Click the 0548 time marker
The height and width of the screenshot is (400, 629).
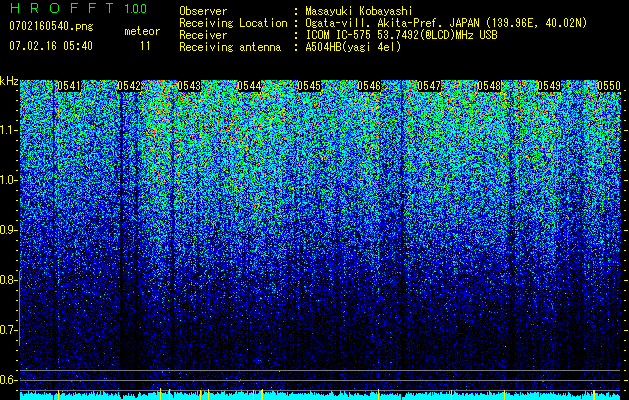[x=489, y=86]
